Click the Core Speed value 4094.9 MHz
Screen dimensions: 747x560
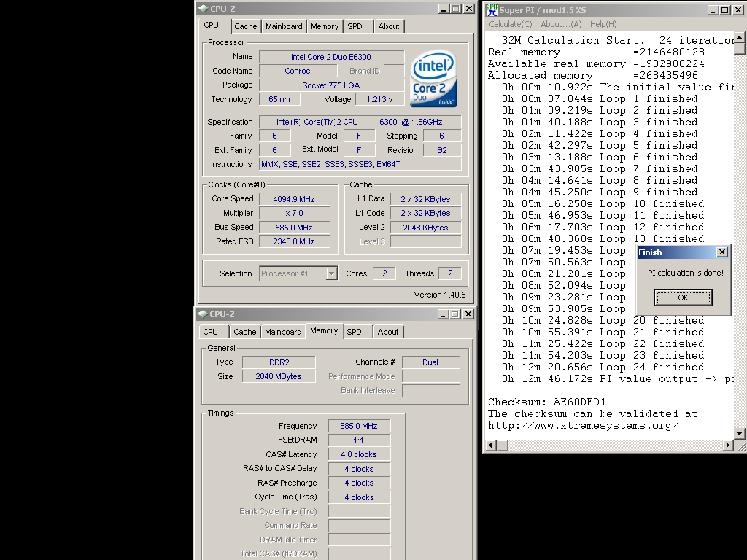tap(294, 199)
